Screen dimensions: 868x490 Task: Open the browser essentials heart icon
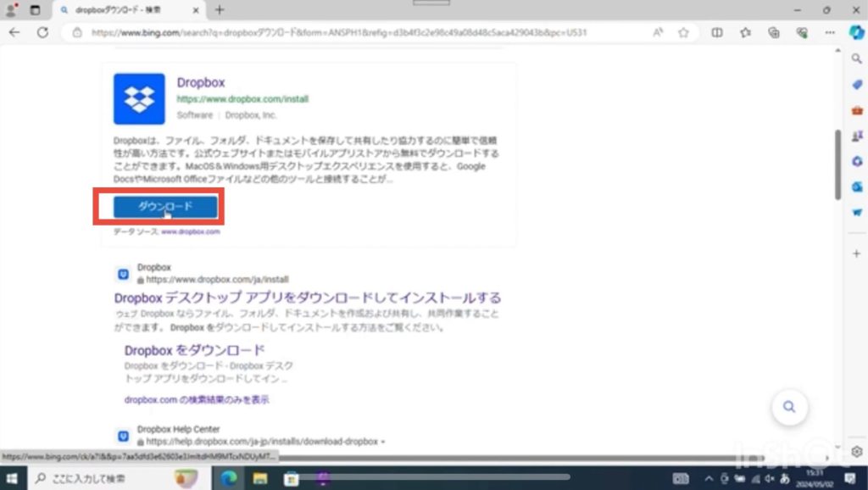802,33
